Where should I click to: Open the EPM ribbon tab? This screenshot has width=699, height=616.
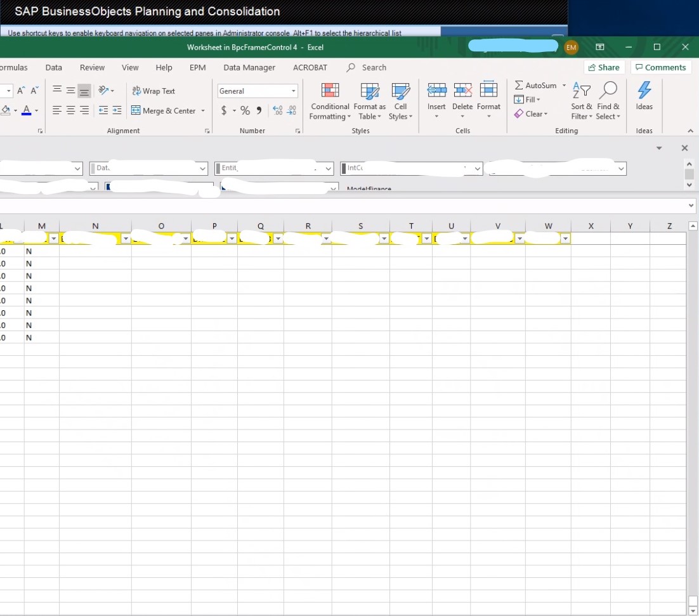coord(197,67)
